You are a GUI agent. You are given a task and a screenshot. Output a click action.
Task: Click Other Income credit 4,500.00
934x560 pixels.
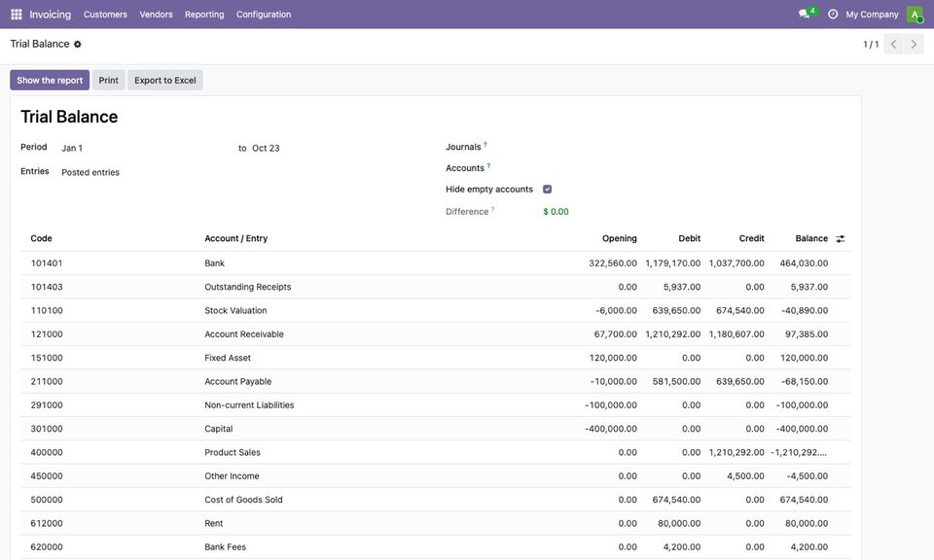745,476
